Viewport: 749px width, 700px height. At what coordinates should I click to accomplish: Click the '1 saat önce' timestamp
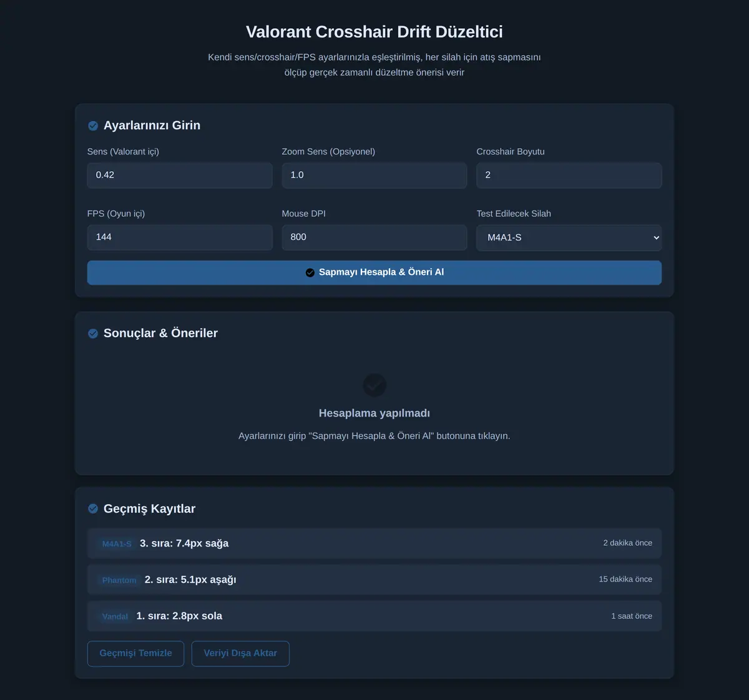632,616
